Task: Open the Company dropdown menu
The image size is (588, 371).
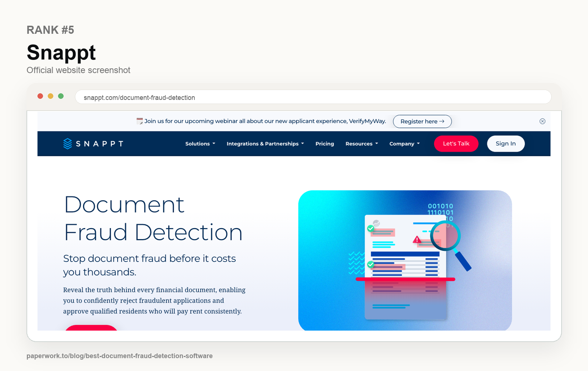Action: (405, 144)
